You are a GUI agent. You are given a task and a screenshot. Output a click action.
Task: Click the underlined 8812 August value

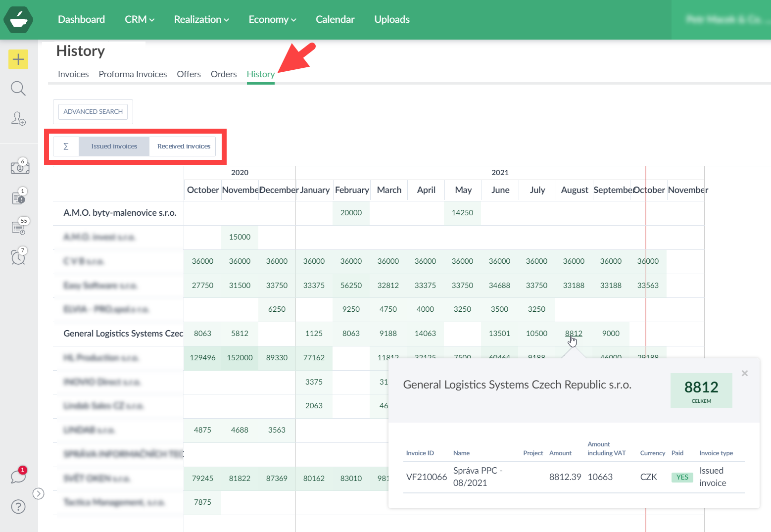point(574,334)
